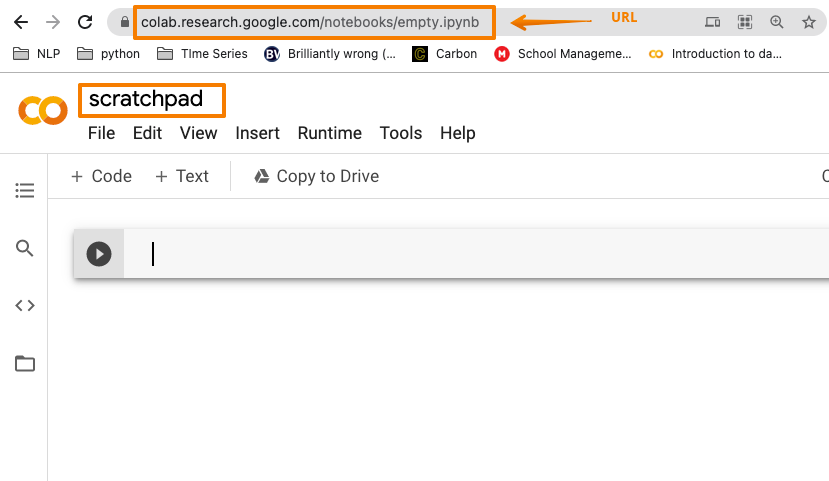Open the Edit menu
This screenshot has height=481, width=829.
click(148, 133)
